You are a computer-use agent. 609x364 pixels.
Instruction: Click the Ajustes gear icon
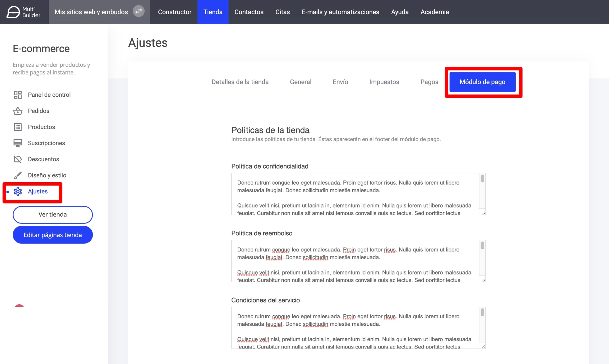click(18, 192)
